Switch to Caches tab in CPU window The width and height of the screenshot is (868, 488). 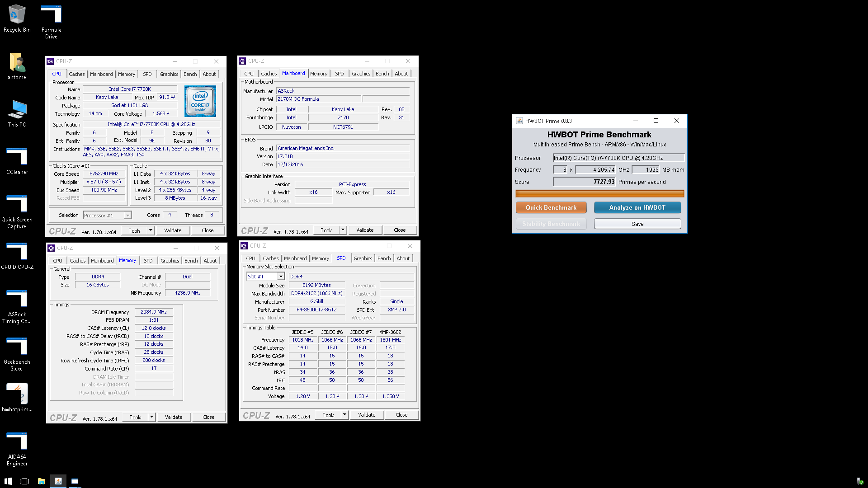(x=77, y=74)
